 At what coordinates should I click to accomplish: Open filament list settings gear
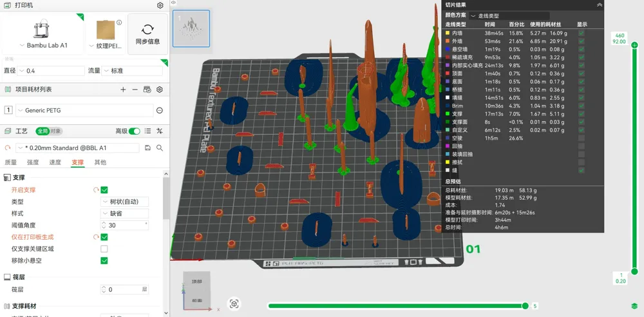pos(160,89)
